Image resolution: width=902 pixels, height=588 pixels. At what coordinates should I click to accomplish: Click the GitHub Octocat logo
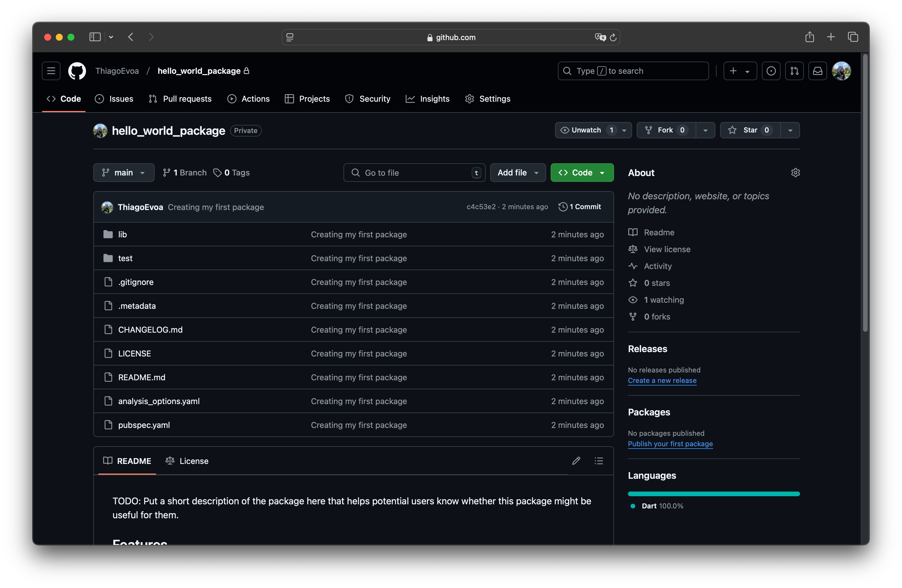point(77,71)
